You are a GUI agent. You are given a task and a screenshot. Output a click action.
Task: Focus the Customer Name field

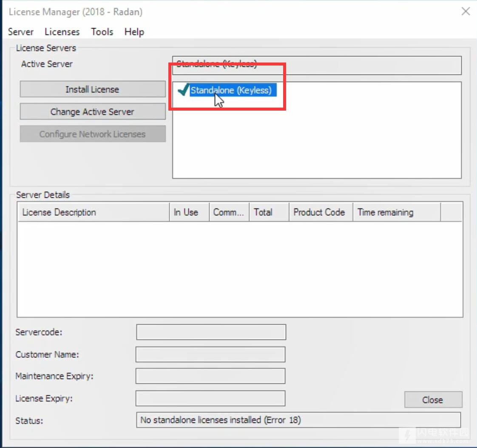click(x=210, y=354)
